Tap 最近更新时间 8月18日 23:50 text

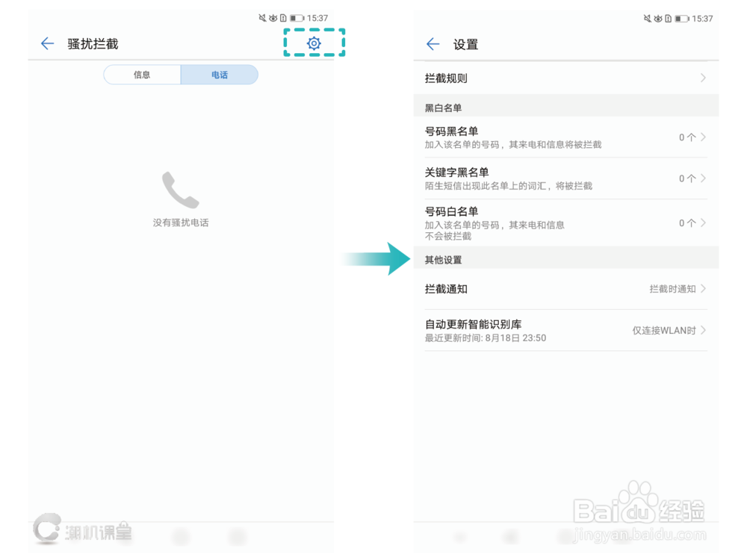(486, 338)
